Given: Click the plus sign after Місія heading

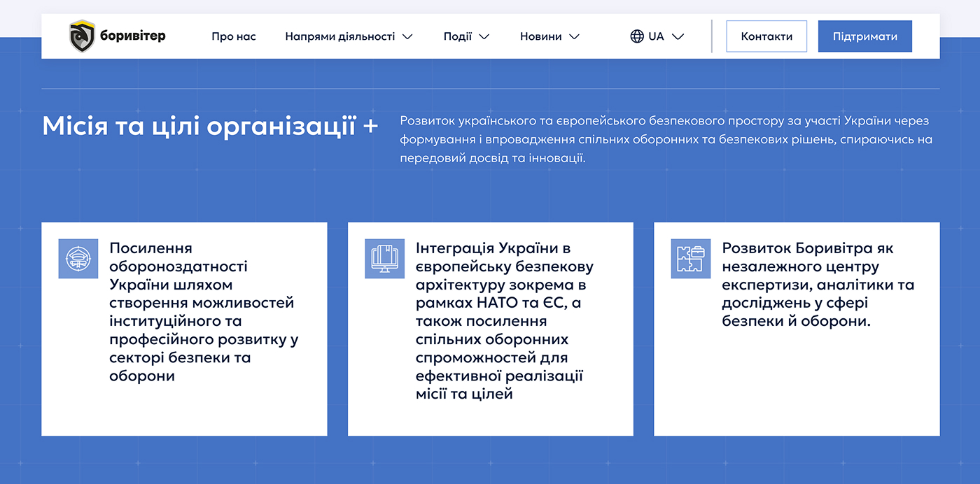Looking at the screenshot, I should click(371, 127).
